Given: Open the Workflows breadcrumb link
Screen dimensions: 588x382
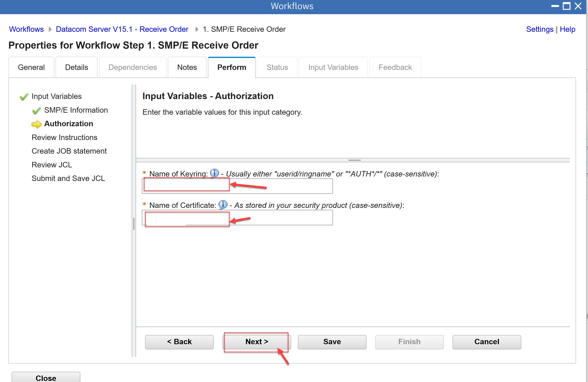Looking at the screenshot, I should (x=26, y=29).
